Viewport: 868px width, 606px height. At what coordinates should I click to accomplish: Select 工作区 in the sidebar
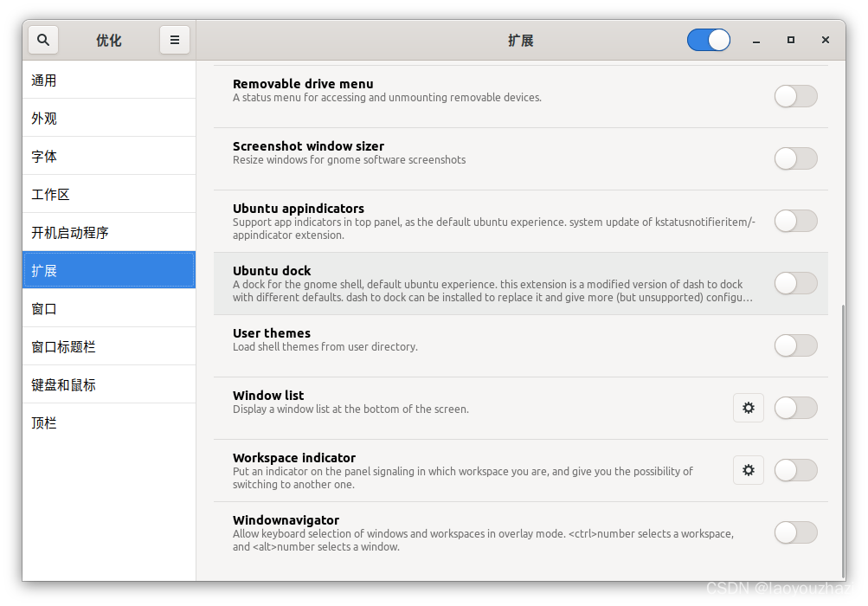pos(109,195)
